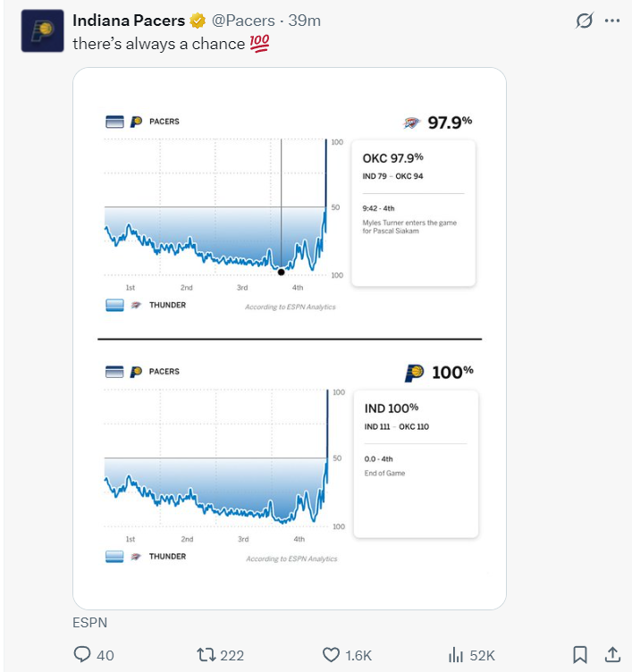Like the post with the heart icon
The width and height of the screenshot is (632, 672).
331,655
